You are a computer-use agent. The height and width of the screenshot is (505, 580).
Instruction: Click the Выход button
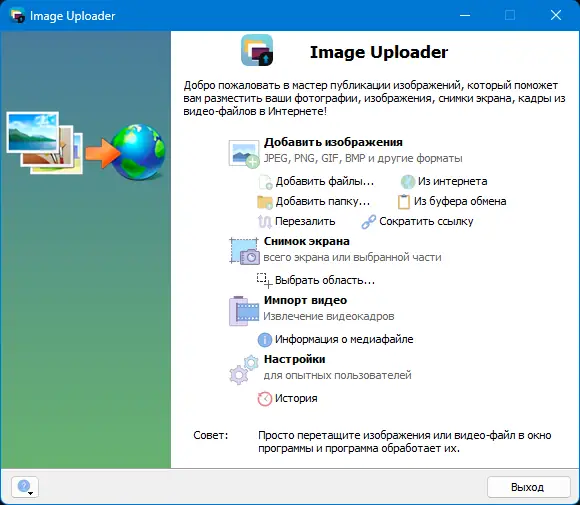tap(529, 487)
